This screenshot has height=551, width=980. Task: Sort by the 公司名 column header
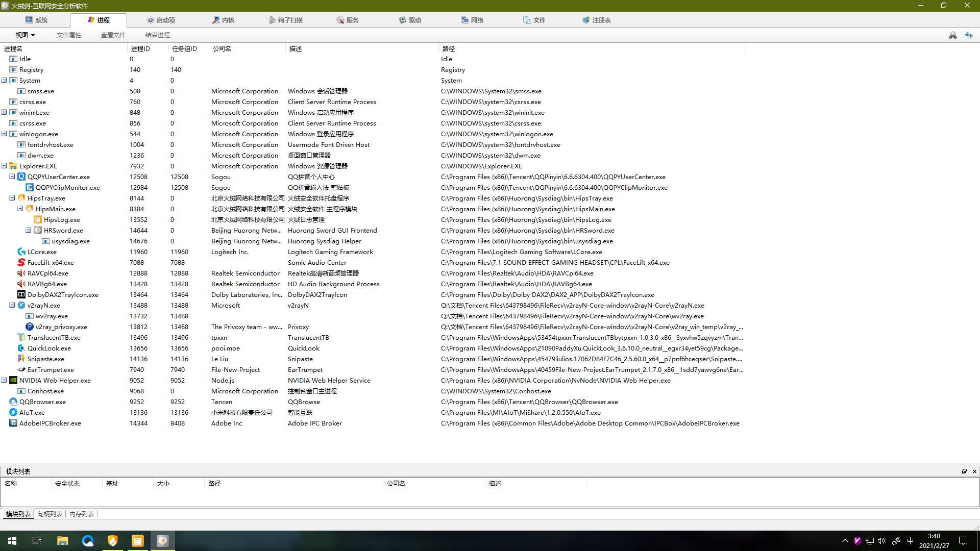247,49
